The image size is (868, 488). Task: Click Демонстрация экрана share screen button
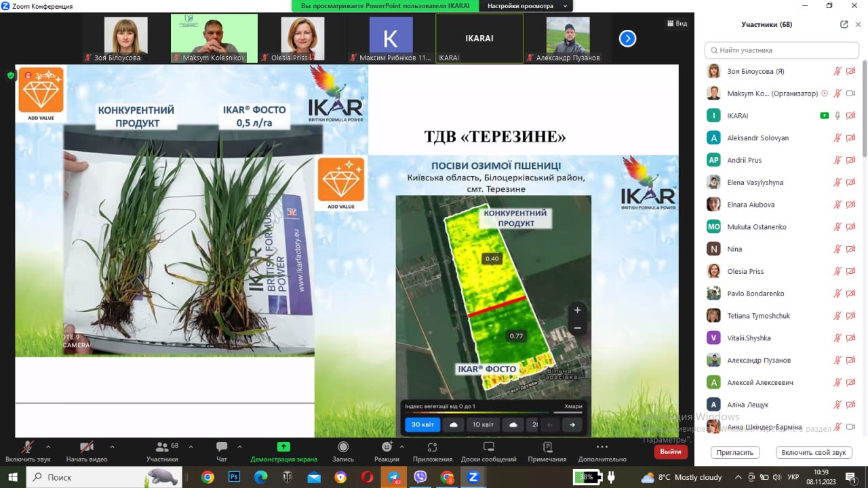pos(283,451)
